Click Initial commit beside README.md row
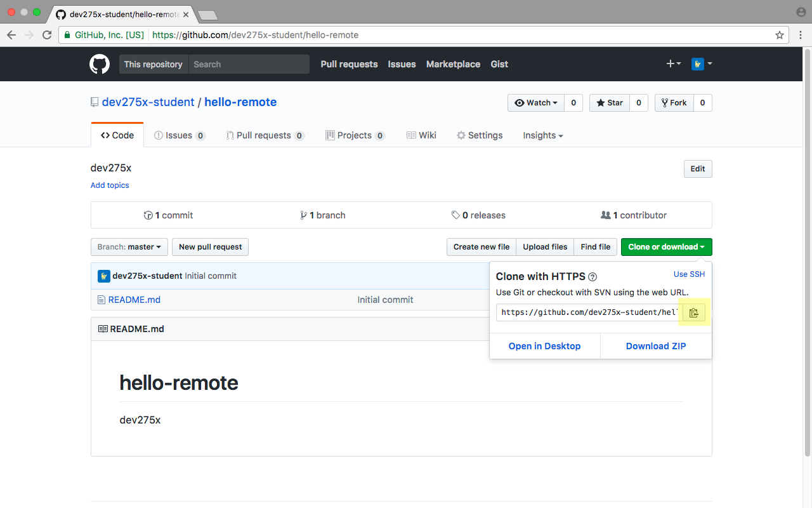 coord(385,300)
